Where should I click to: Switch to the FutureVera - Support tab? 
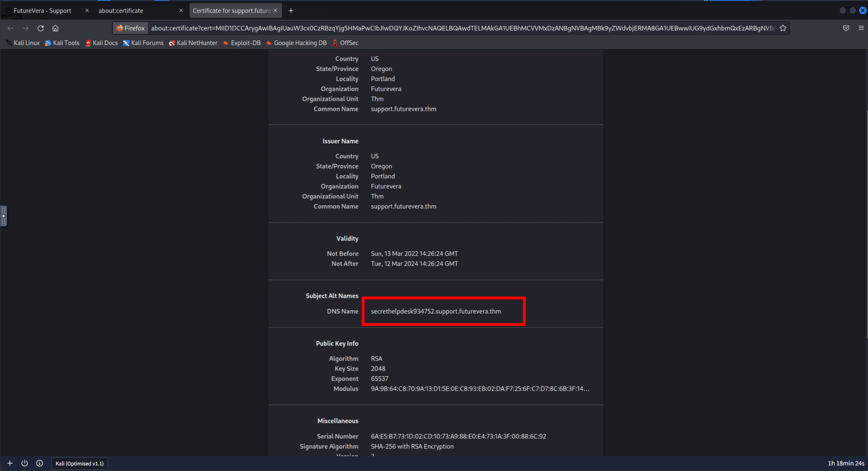42,11
